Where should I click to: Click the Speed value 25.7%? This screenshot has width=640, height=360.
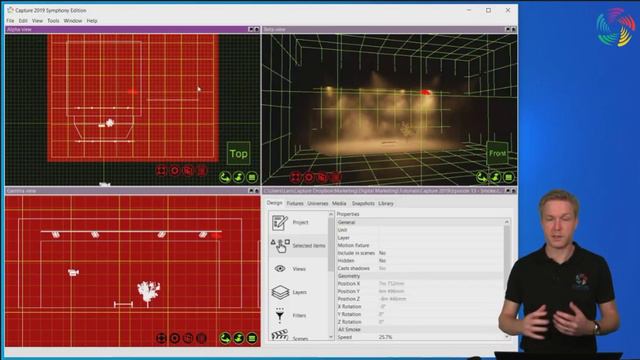[x=386, y=337]
